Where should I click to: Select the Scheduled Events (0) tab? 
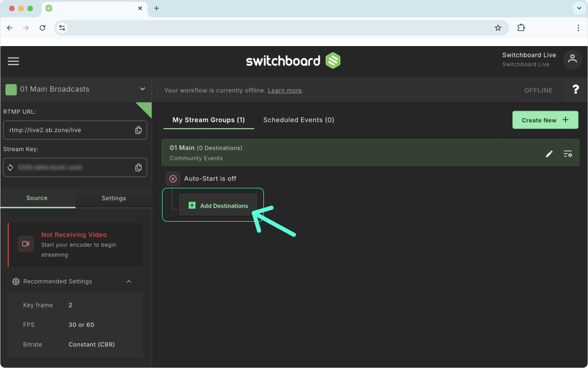299,120
